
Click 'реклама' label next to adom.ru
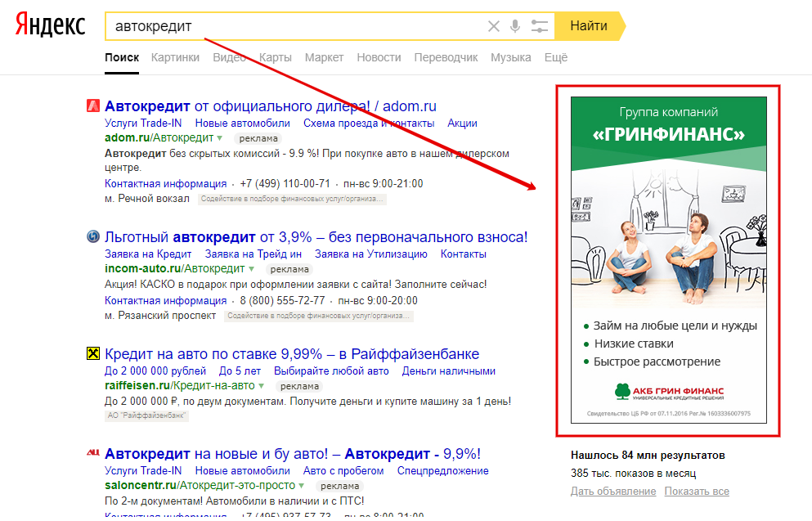(258, 138)
